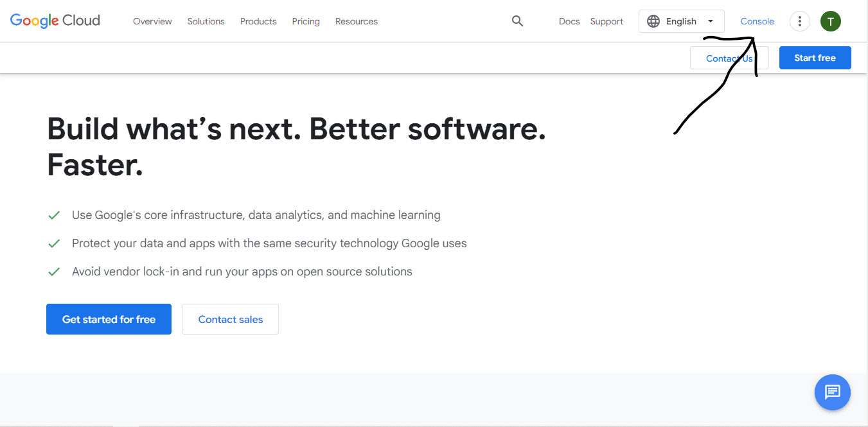Click the Google Cloud logo
868x427 pixels.
55,21
